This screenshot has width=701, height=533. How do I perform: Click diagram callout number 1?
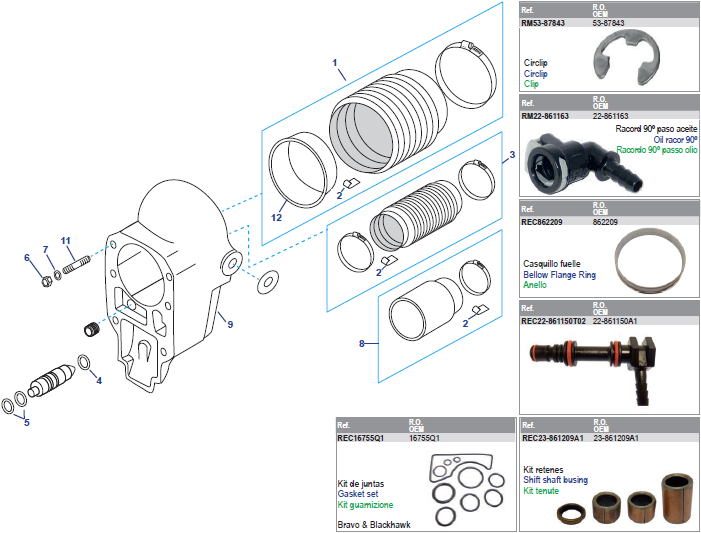pos(335,63)
